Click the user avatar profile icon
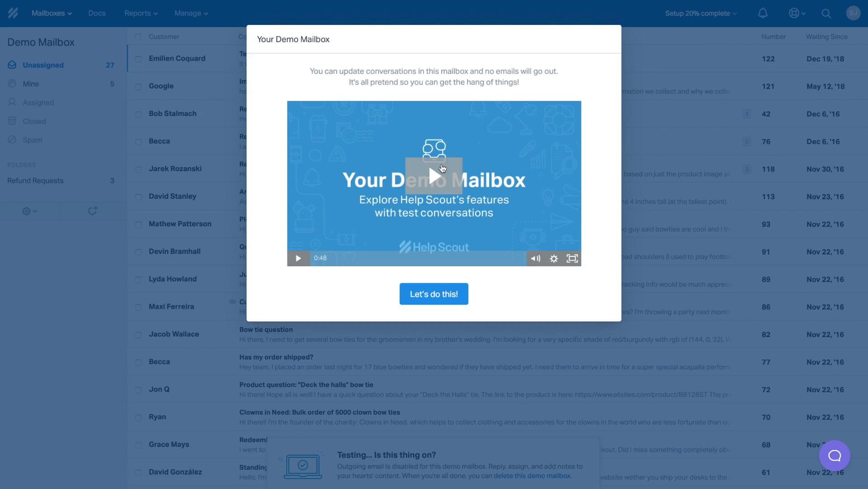Screen dimensions: 868x489 853,13
